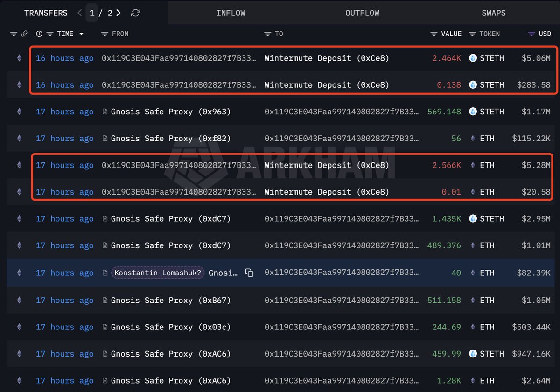Click the clock icon beside TIME
Screen dimensions: 560x392
(39, 34)
